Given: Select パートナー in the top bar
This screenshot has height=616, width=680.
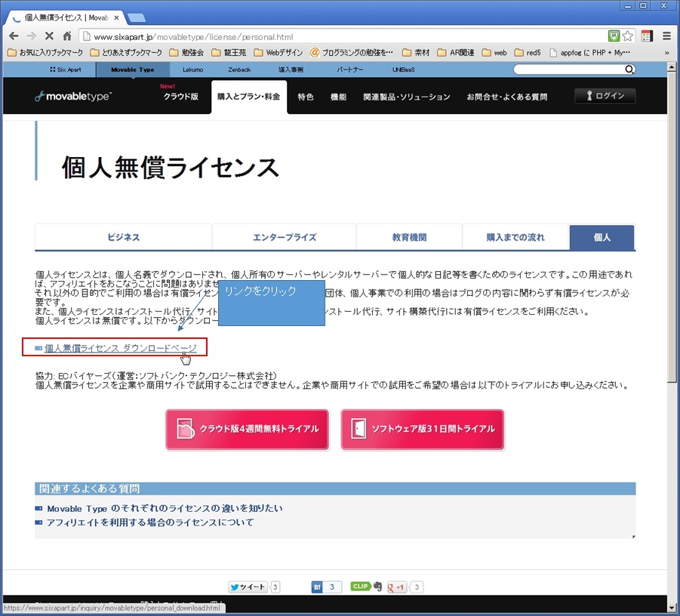Looking at the screenshot, I should (350, 69).
